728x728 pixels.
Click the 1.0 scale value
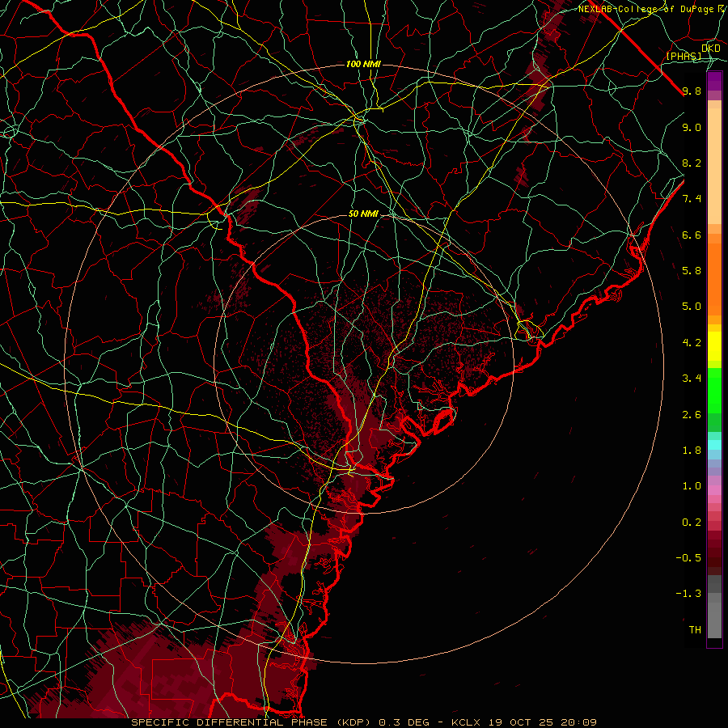click(x=692, y=486)
